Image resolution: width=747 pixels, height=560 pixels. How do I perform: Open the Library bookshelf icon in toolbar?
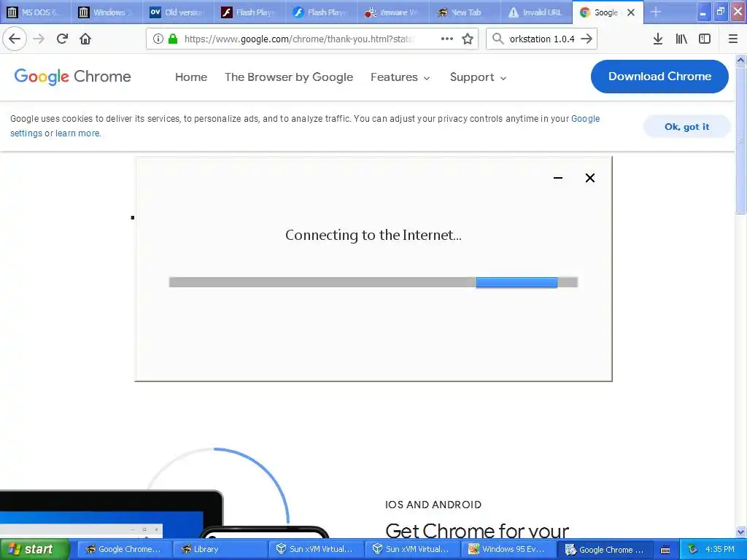coord(681,39)
